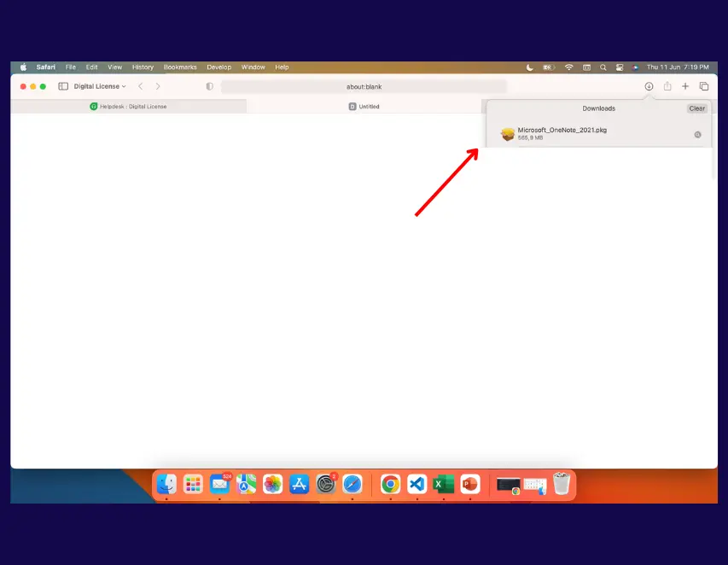Toggle Do Not Disturb moon icon
The height and width of the screenshot is (565, 728).
pyautogui.click(x=530, y=67)
